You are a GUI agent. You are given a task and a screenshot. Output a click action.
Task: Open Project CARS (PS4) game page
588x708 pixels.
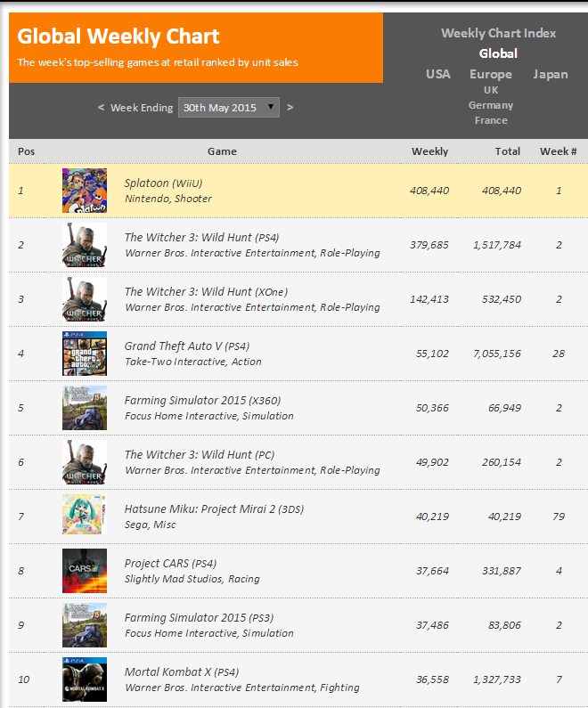point(171,564)
